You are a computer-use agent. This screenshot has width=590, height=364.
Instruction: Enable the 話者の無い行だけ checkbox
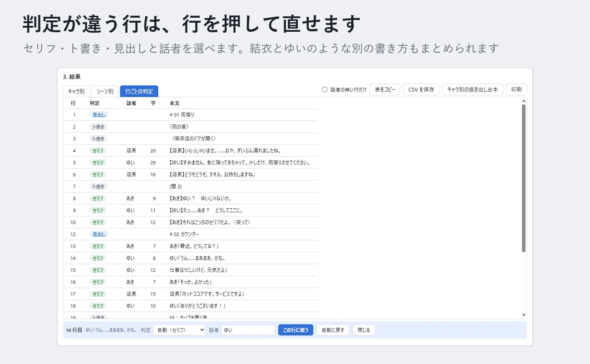pos(324,89)
